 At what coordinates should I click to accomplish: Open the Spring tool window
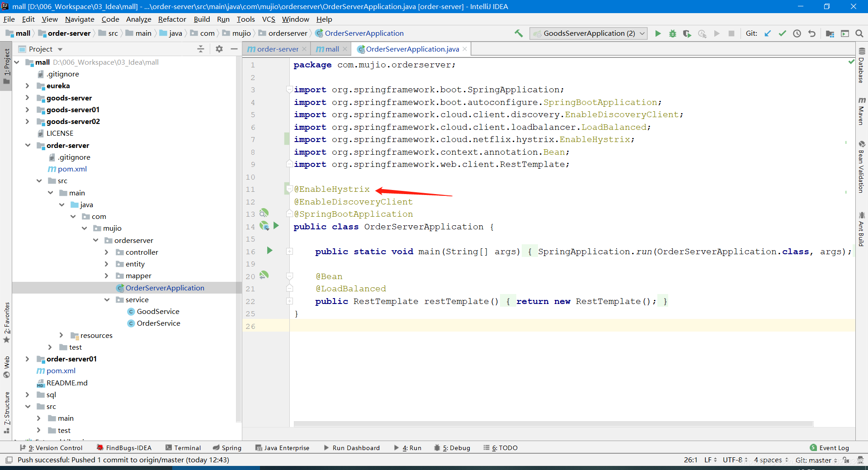(x=227, y=448)
